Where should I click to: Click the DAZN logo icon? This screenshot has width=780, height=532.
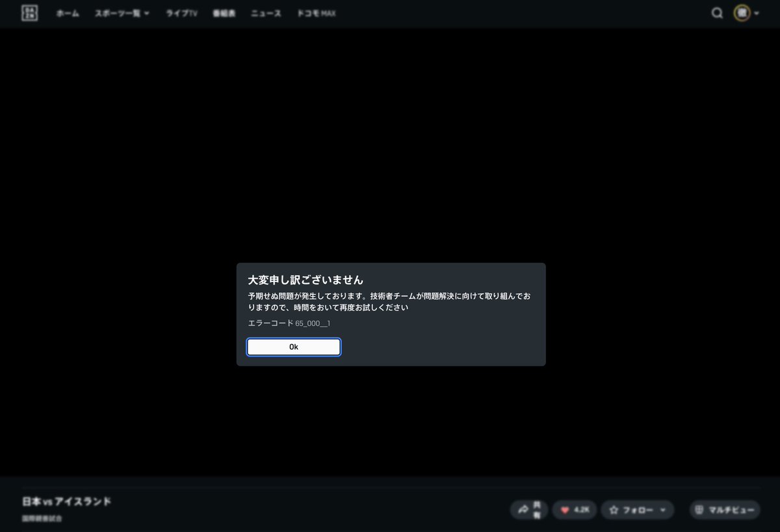pos(29,13)
